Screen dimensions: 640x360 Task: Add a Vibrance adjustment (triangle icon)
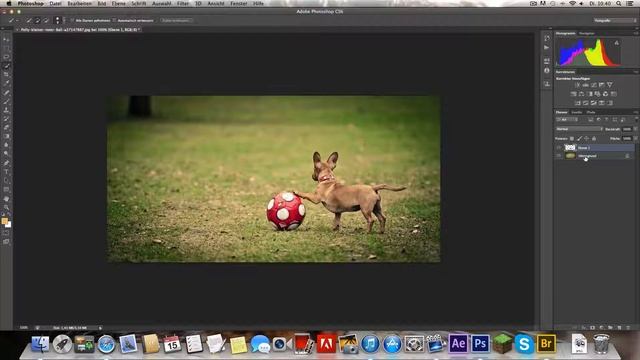coord(609,85)
